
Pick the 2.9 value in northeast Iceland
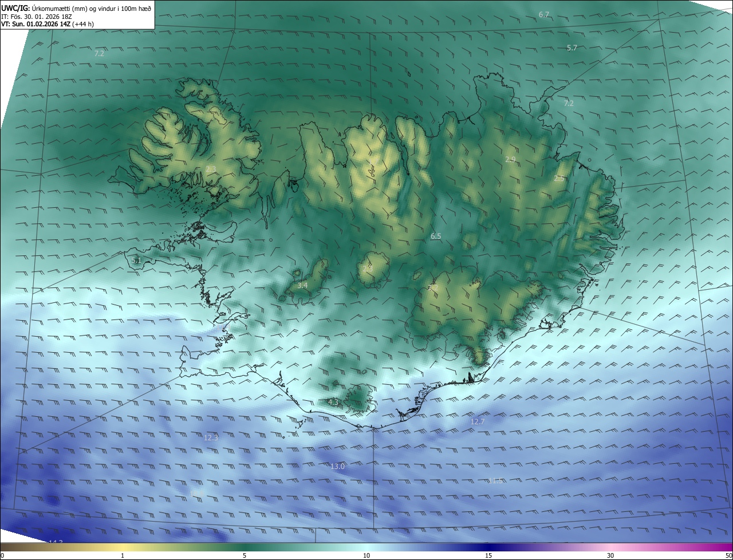click(x=510, y=159)
